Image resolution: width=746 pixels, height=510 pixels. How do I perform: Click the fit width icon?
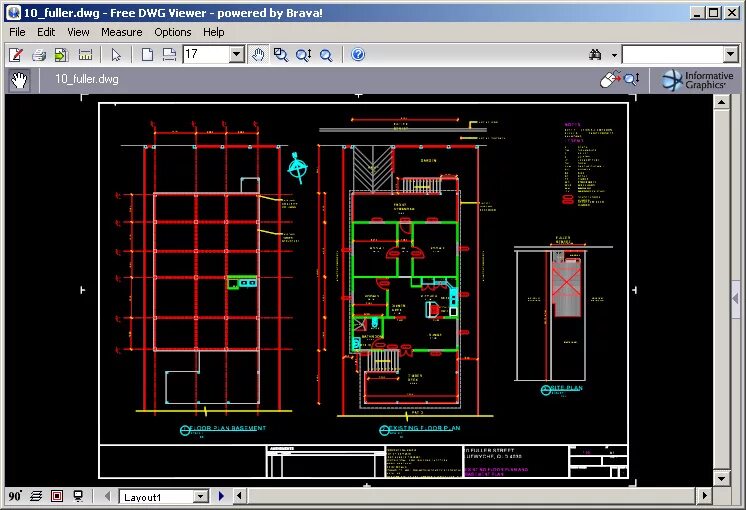pos(169,55)
